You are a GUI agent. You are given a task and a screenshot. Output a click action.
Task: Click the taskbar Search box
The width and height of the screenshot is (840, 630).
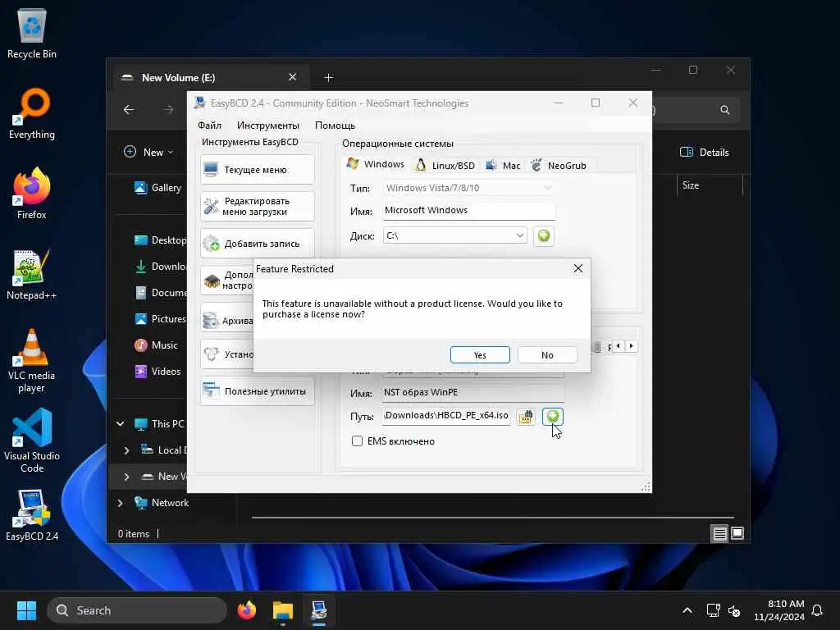(x=137, y=610)
